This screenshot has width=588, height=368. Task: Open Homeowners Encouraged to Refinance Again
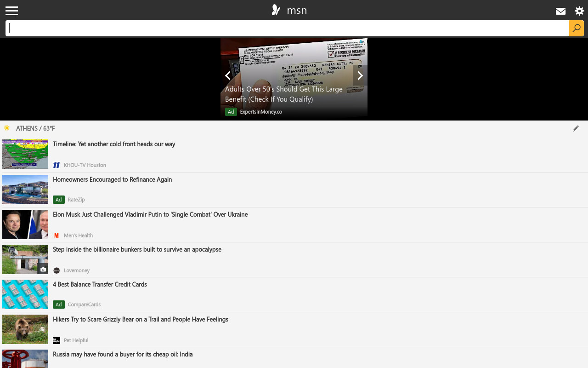[112, 179]
